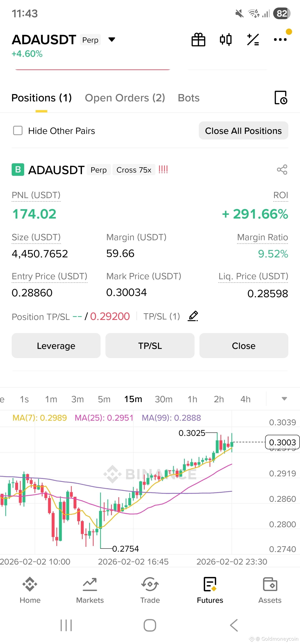Tap the Entry Price (USDT) label
The height and width of the screenshot is (644, 300).
coord(49,276)
